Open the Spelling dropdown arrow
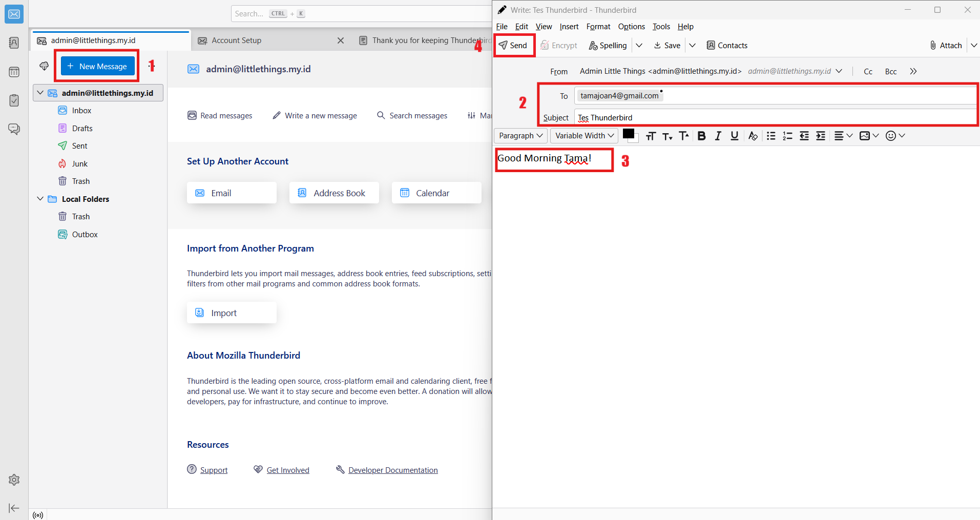This screenshot has width=980, height=520. pos(639,46)
